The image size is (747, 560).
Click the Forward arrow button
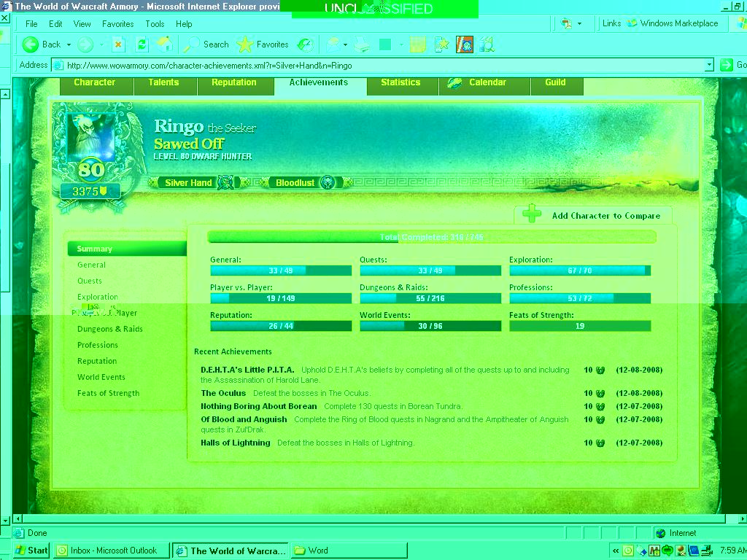(86, 44)
